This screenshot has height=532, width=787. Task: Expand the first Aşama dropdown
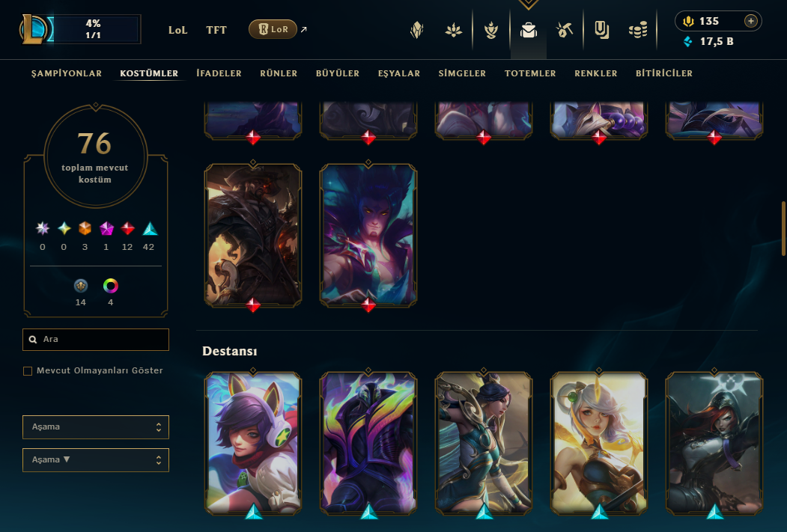(x=96, y=427)
